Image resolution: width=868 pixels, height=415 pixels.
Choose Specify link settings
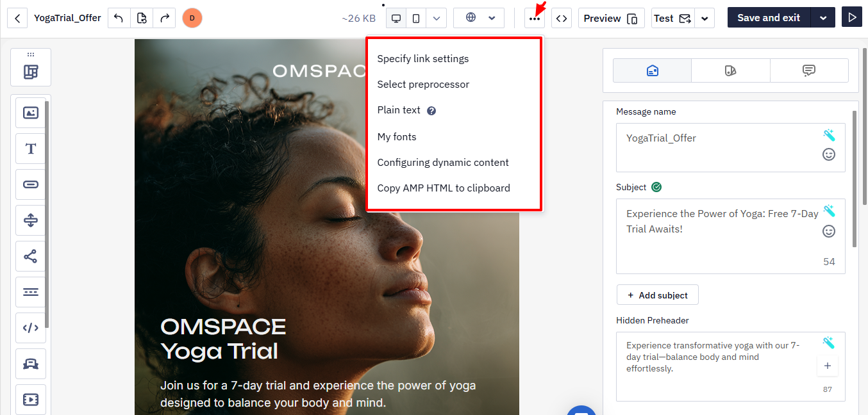[x=423, y=59]
